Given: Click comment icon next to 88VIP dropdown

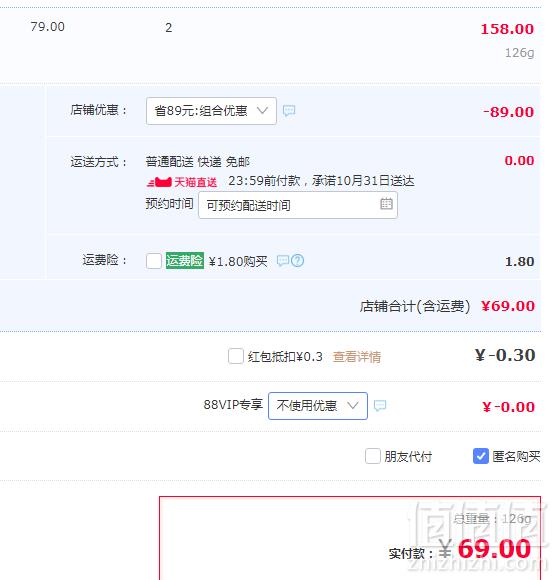Looking at the screenshot, I should click(x=380, y=406).
